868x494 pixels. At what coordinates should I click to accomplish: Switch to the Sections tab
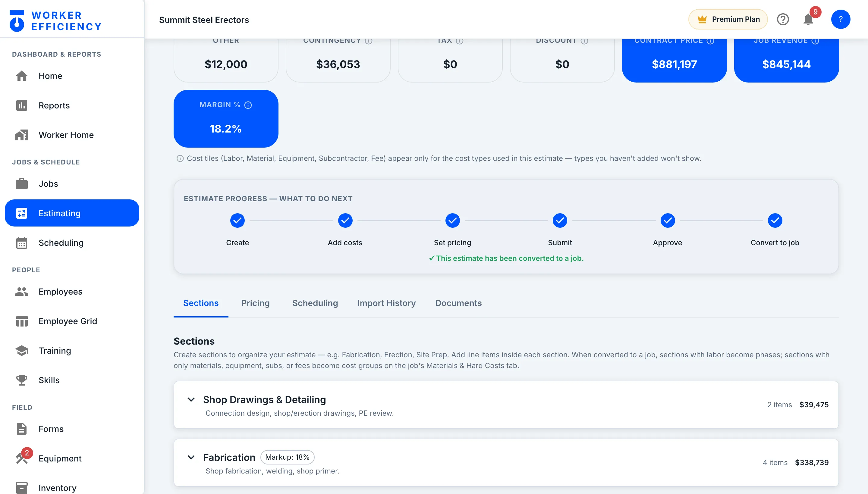(x=201, y=303)
